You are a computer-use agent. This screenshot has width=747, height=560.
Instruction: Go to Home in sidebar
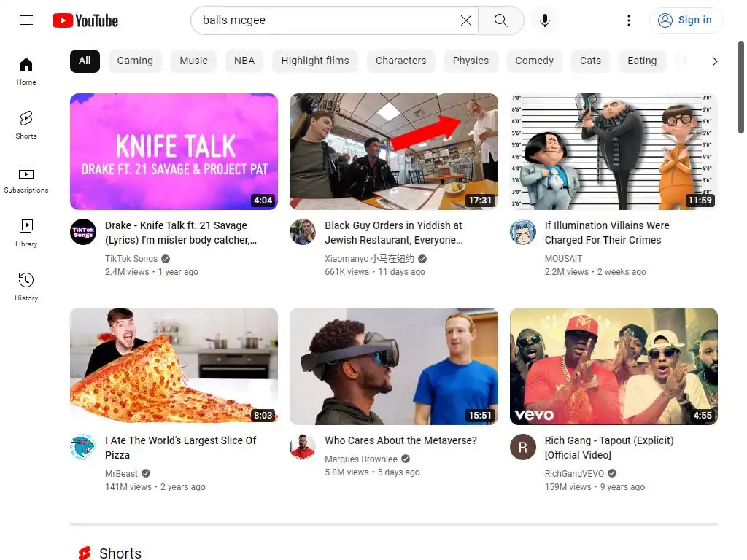coord(26,71)
